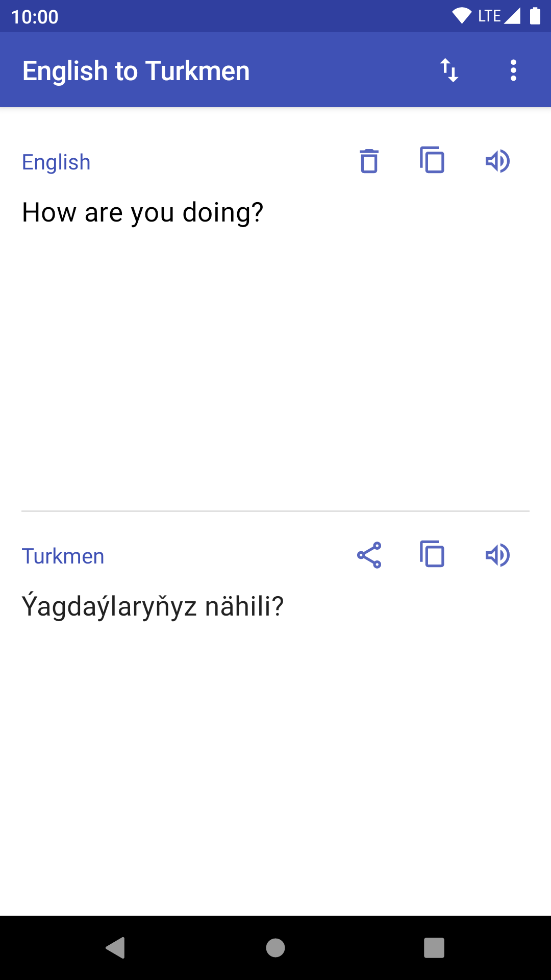Tap the Android home button
Viewport: 551px width, 980px height.
[275, 948]
